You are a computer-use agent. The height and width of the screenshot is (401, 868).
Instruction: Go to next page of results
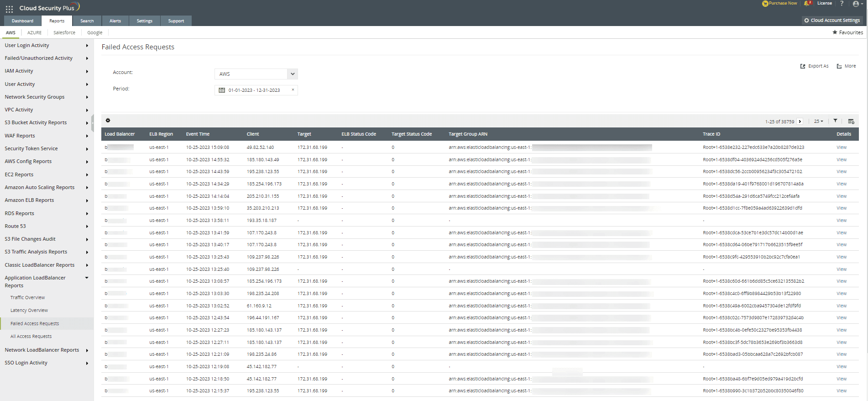pyautogui.click(x=800, y=121)
